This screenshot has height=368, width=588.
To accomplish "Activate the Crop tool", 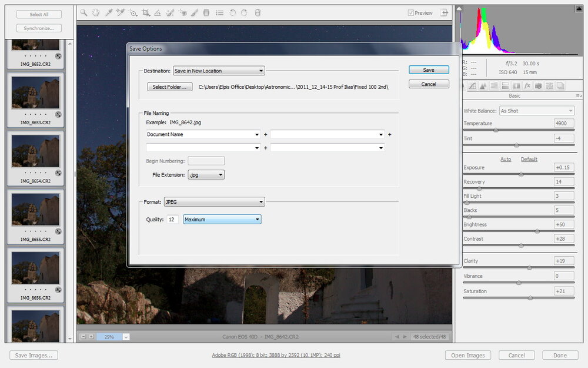I will click(145, 12).
